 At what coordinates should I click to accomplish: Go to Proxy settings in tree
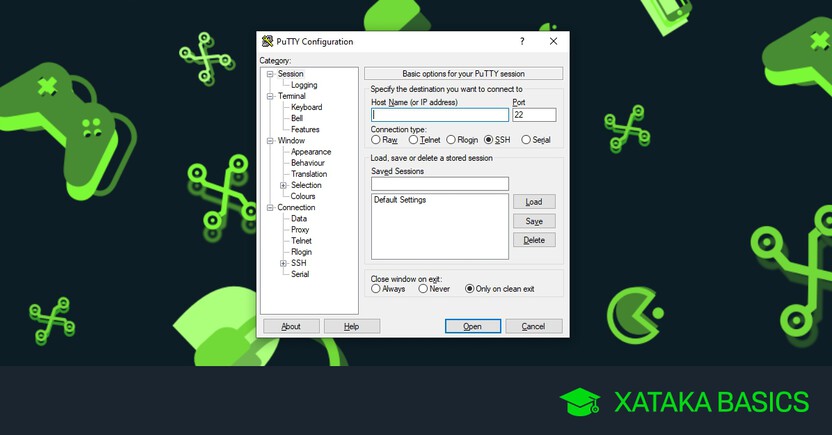click(300, 230)
